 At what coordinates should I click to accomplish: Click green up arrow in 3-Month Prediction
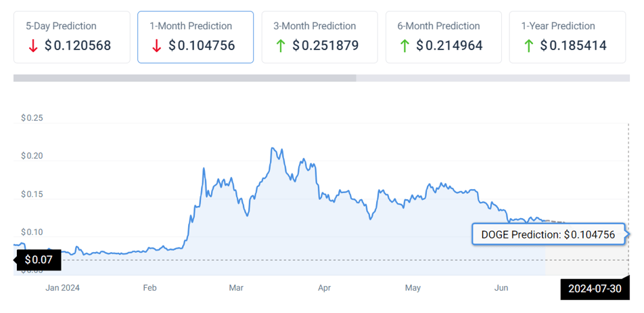[281, 45]
